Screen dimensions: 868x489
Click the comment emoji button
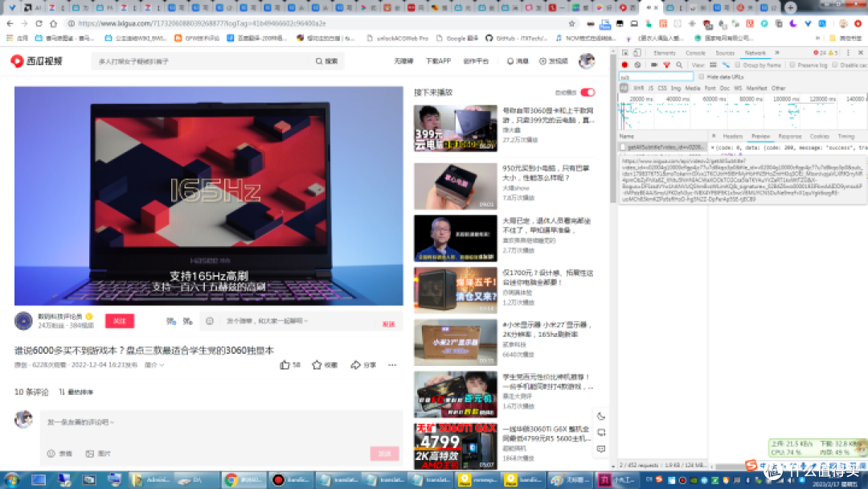[x=51, y=454]
